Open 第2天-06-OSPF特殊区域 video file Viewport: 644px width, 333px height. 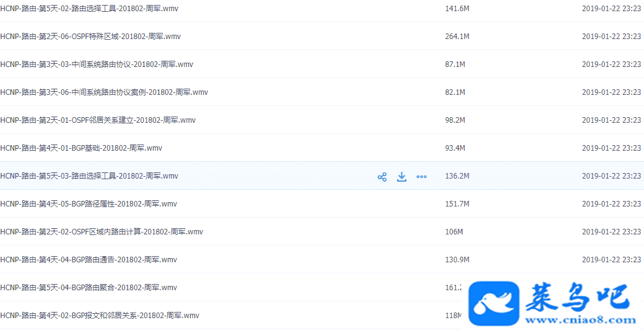pyautogui.click(x=90, y=36)
